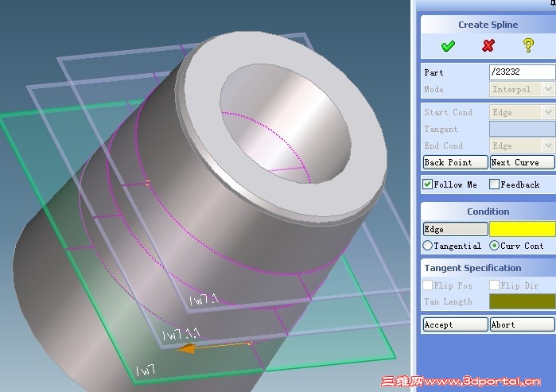Select the /w7 workplane label
The width and height of the screenshot is (556, 392).
(146, 371)
